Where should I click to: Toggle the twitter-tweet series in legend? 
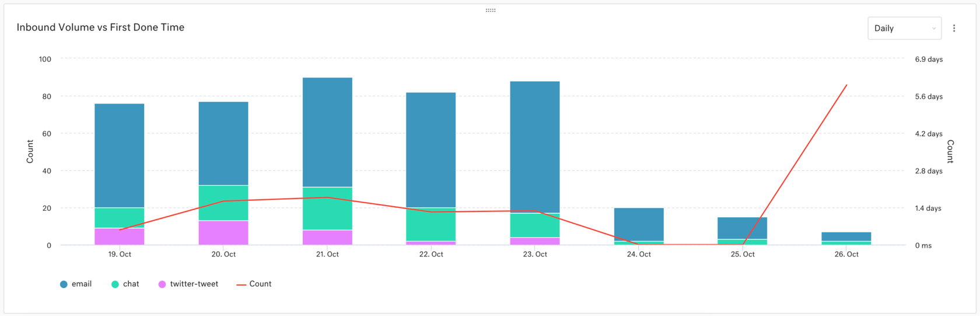click(194, 284)
